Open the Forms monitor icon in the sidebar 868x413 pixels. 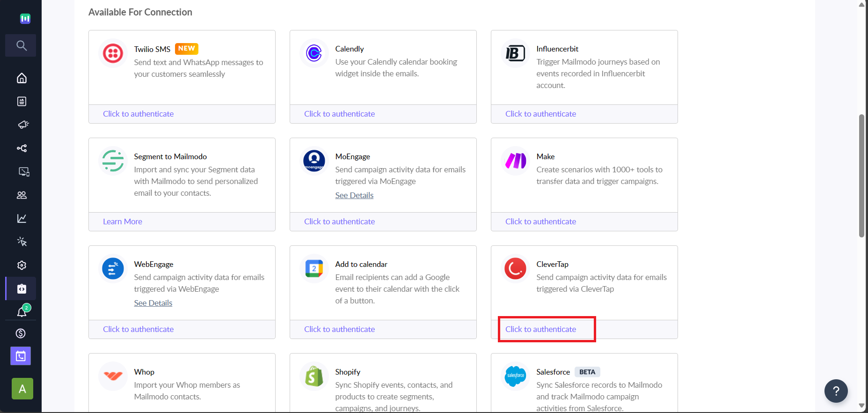(23, 172)
